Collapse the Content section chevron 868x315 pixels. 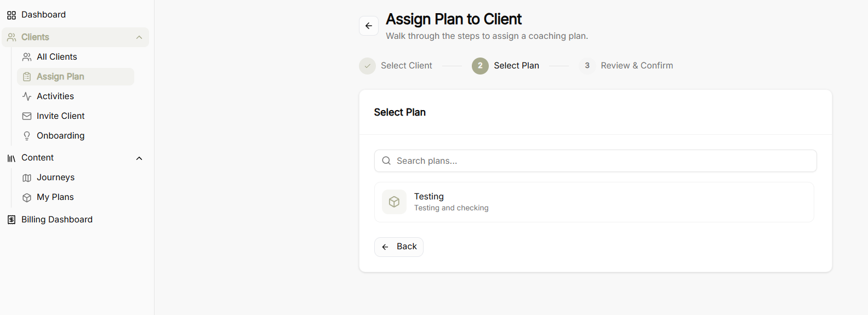pyautogui.click(x=139, y=158)
